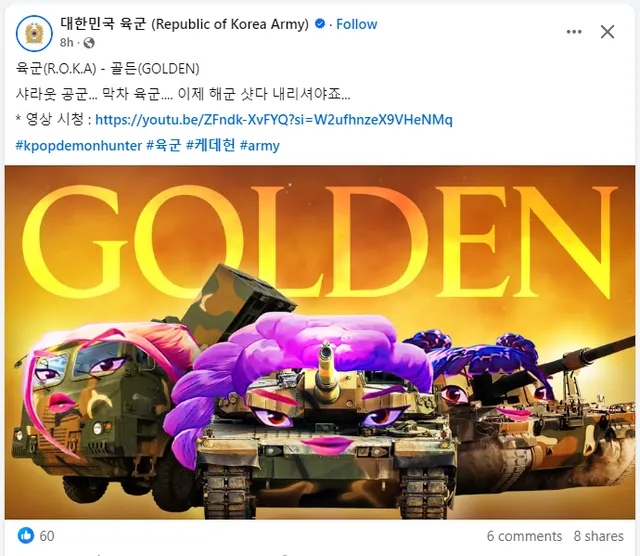The height and width of the screenshot is (556, 640).
Task: View the 6 comments
Action: click(x=524, y=536)
